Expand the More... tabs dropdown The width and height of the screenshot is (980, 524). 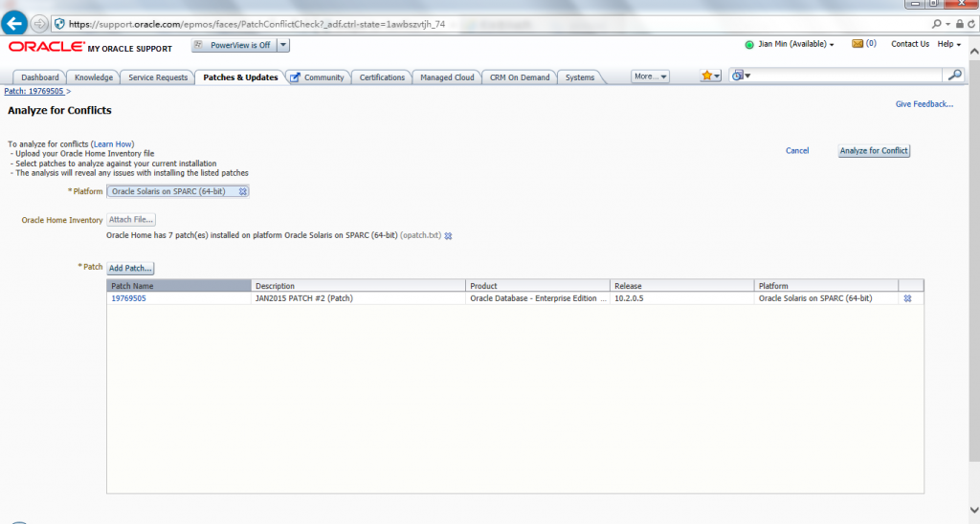tap(650, 76)
